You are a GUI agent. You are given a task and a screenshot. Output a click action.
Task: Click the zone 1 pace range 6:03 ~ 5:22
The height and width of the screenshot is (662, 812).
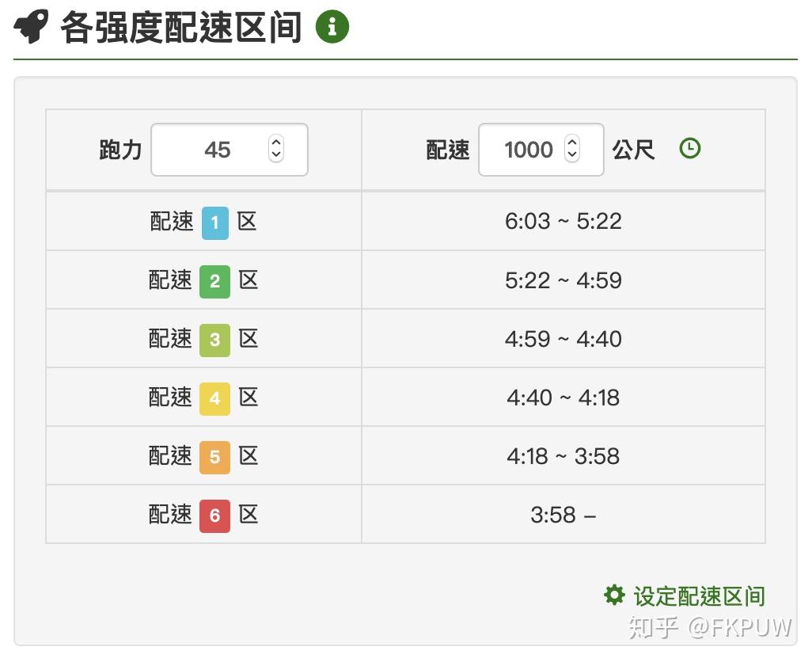563,222
